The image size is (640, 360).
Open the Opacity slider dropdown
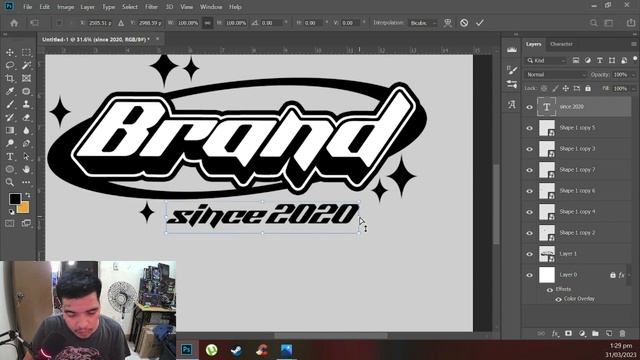(633, 75)
